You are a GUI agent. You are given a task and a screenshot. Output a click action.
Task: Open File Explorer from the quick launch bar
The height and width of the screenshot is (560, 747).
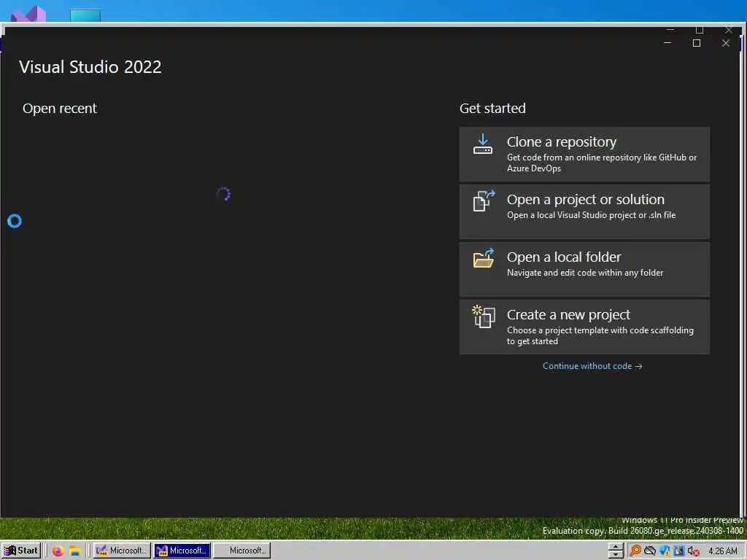click(75, 551)
